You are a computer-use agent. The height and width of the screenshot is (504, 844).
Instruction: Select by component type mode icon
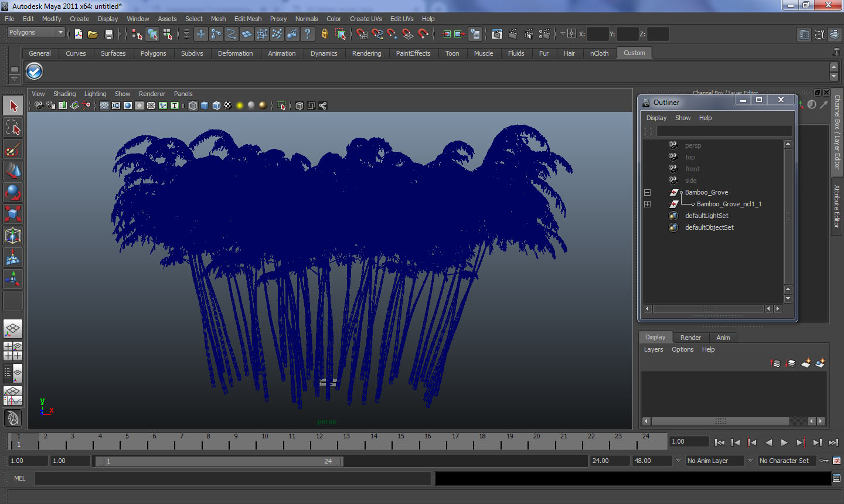tap(168, 34)
